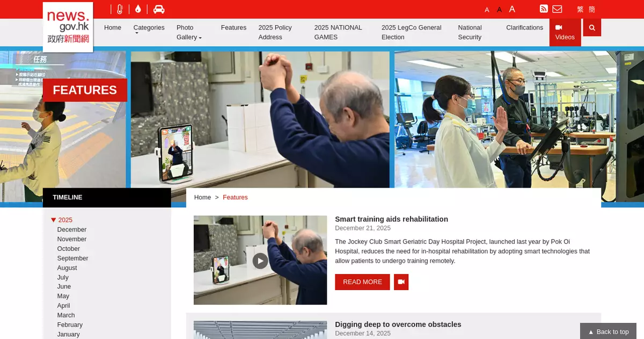The image size is (644, 339).
Task: Select the largest font size A
Action: point(512,9)
